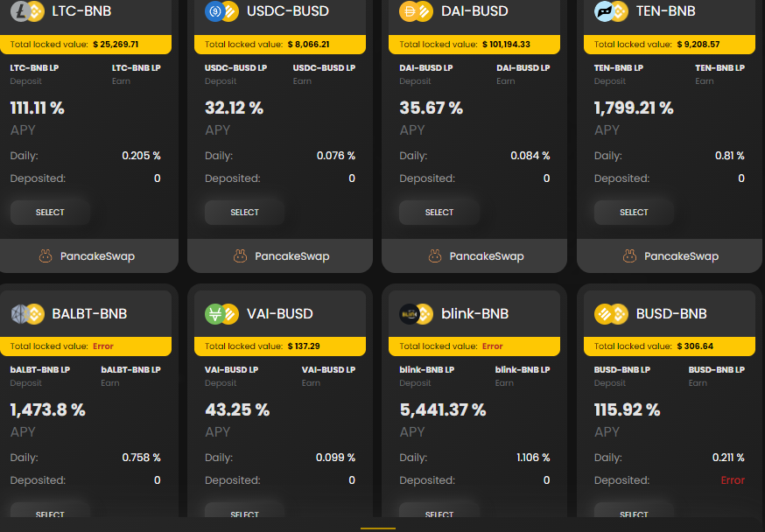Click the 0.211 % daily rate
The image size is (765, 532).
(x=728, y=458)
